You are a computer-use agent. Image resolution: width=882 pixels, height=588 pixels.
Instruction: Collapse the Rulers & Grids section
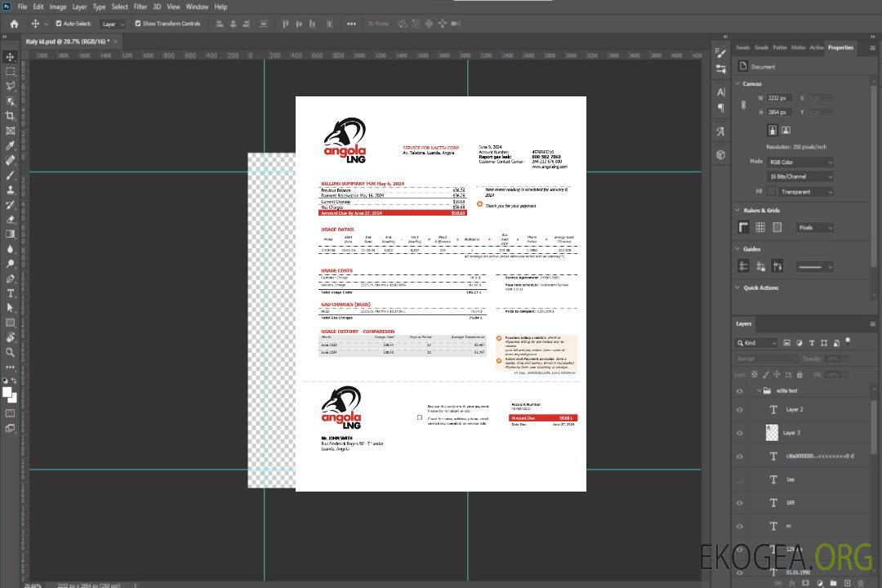click(738, 210)
